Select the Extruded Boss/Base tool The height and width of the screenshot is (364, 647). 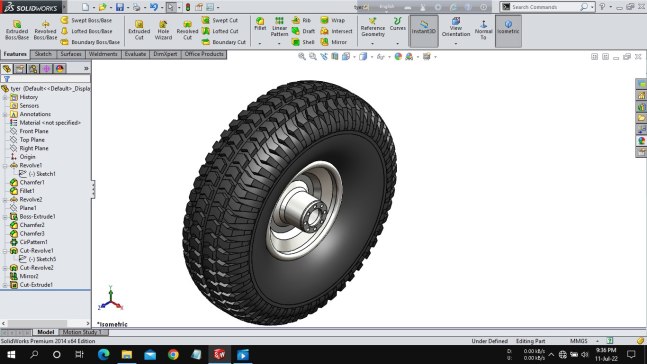point(17,30)
